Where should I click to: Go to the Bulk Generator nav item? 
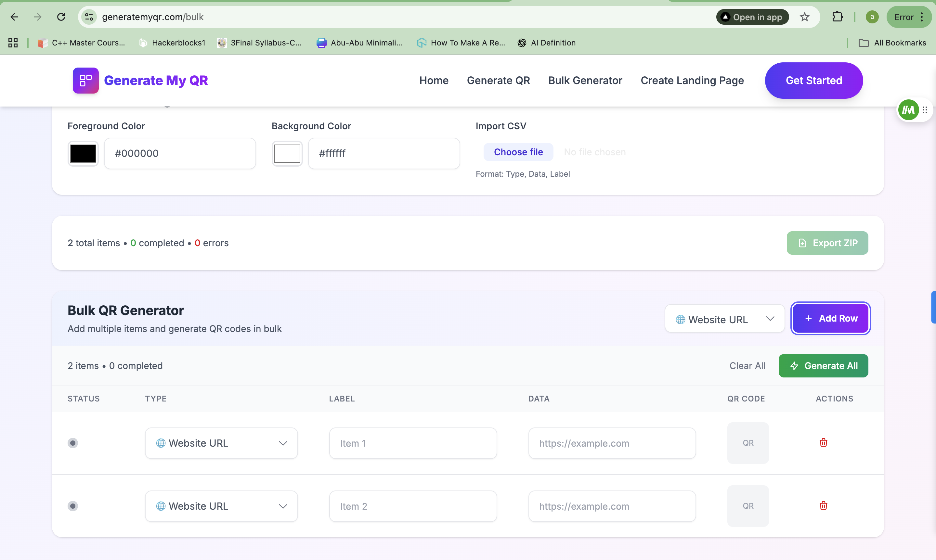pyautogui.click(x=585, y=80)
